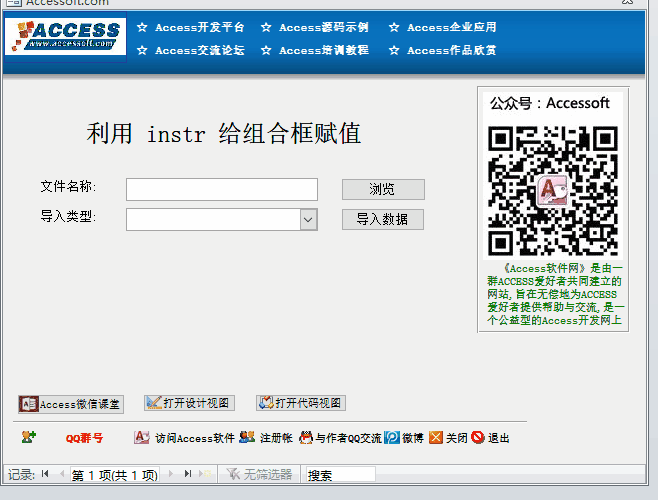Click the Access微信课堂 button
Viewport: 658px width, 500px height.
(x=71, y=404)
